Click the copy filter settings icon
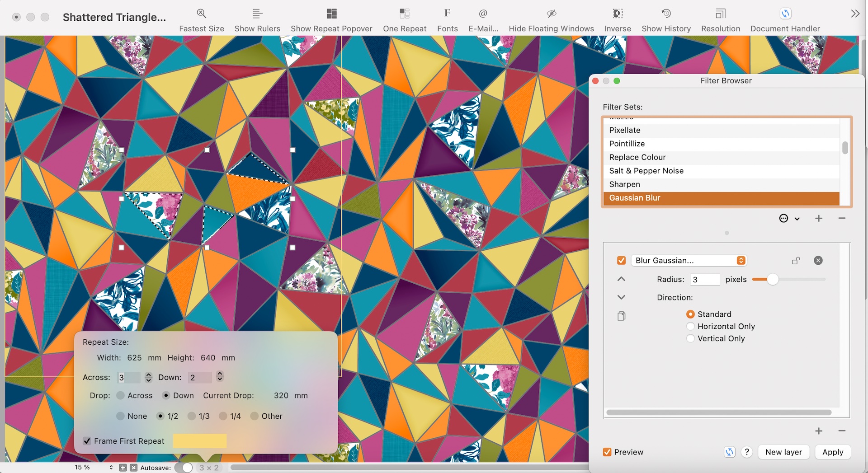Image resolution: width=868 pixels, height=473 pixels. tap(622, 316)
